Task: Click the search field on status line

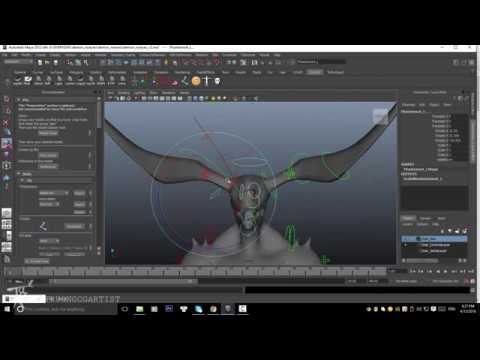Action: pos(321,62)
